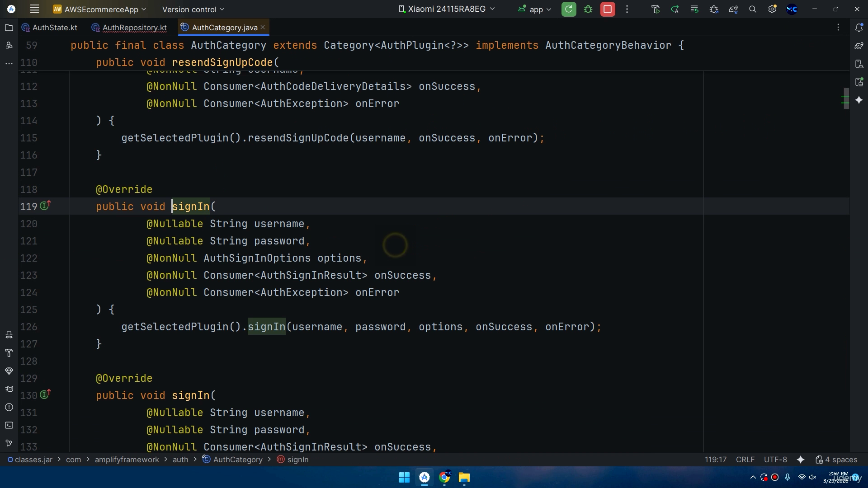Open Logcat cat icon tool window
The image size is (868, 488).
coord(9,389)
